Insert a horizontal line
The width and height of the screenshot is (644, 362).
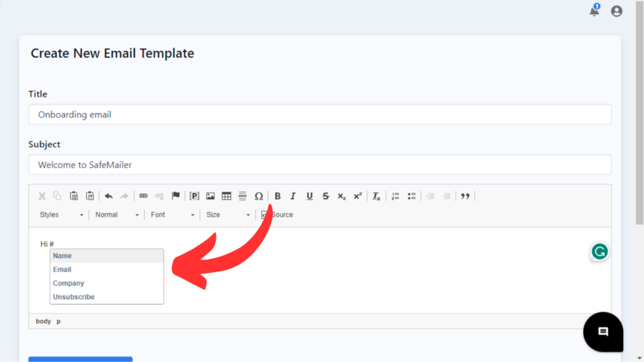click(242, 196)
